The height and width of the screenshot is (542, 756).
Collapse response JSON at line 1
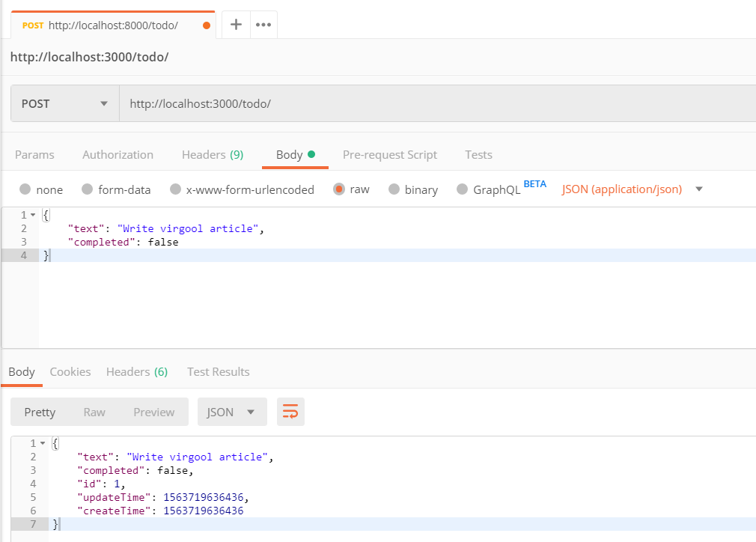[43, 443]
